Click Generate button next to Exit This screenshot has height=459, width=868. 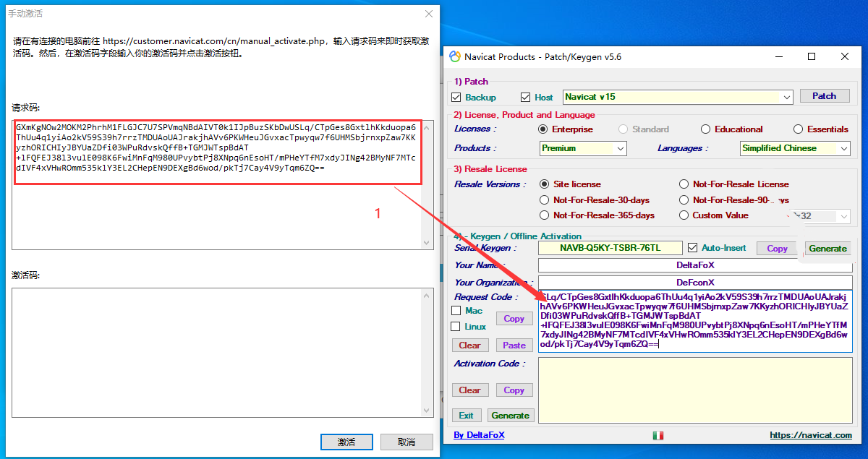tap(510, 416)
